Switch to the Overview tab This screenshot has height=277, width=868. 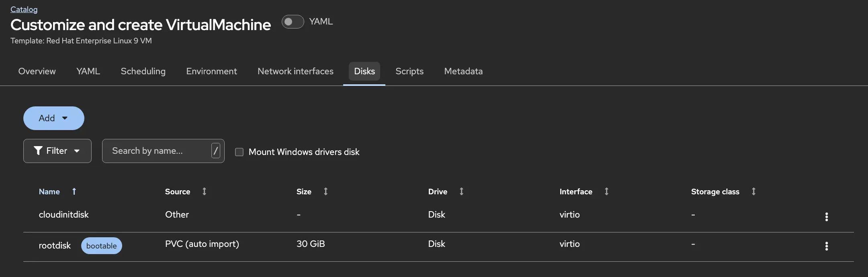37,71
